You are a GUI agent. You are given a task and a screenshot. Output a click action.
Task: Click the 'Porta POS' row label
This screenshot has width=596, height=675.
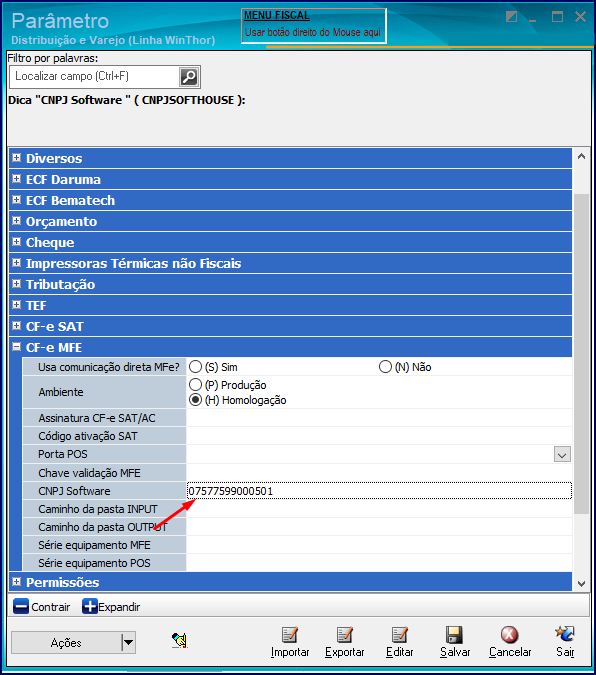[63, 454]
